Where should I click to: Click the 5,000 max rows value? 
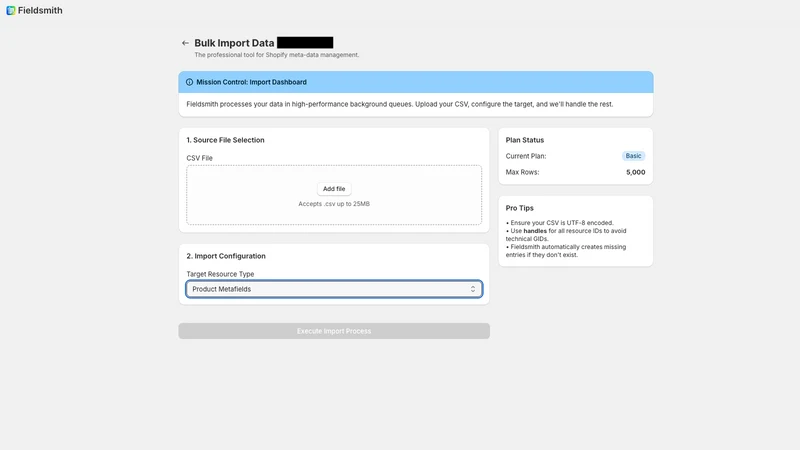[635, 172]
